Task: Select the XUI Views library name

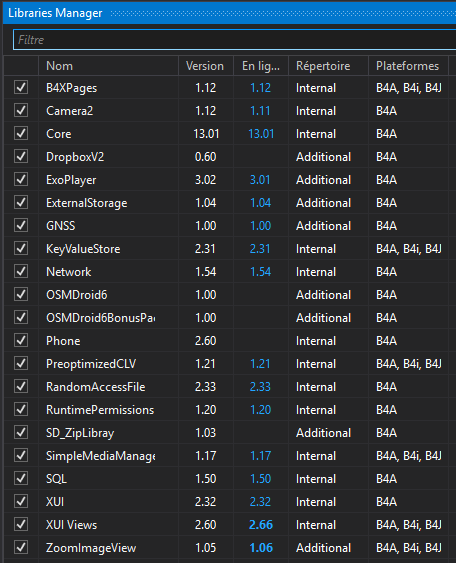Action: [x=71, y=525]
